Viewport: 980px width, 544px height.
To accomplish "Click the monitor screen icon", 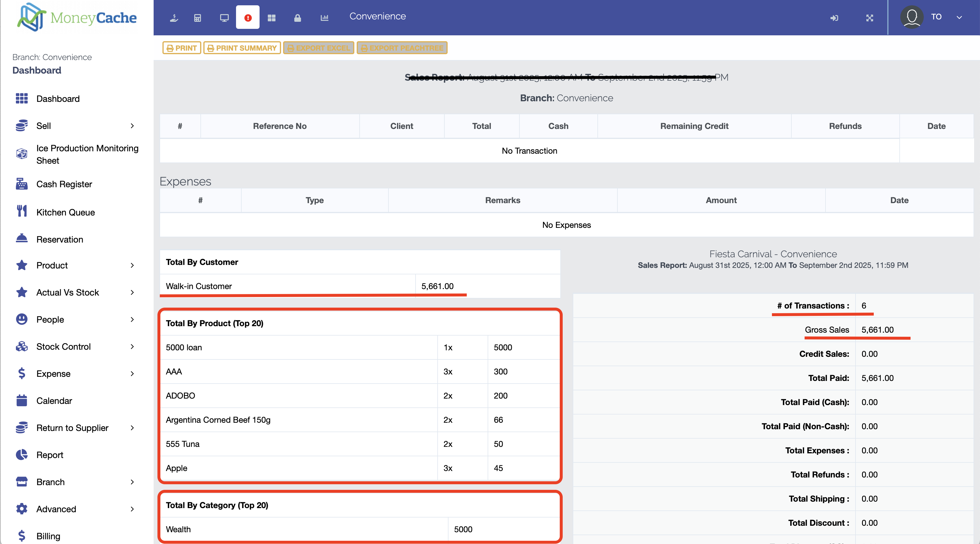I will pyautogui.click(x=224, y=17).
